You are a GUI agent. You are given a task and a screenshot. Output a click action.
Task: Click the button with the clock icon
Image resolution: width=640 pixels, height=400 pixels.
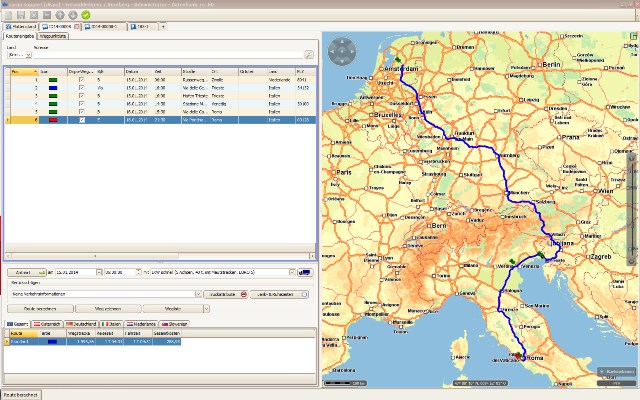280,294
